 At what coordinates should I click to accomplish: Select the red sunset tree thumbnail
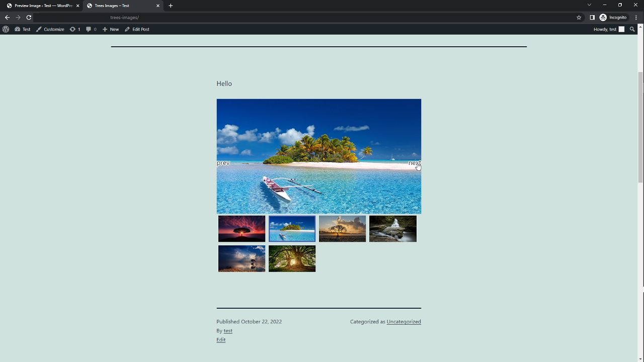[242, 229]
